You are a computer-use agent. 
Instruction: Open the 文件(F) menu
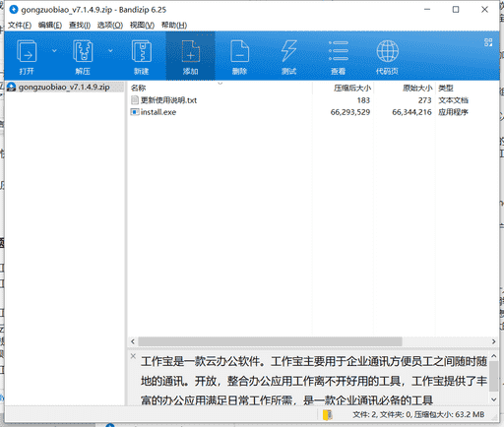pos(20,26)
